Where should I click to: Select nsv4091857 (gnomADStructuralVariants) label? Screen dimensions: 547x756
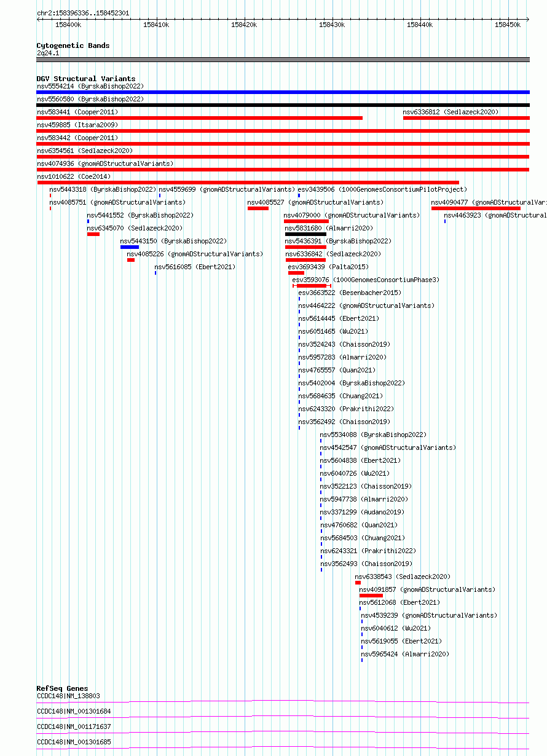point(427,590)
